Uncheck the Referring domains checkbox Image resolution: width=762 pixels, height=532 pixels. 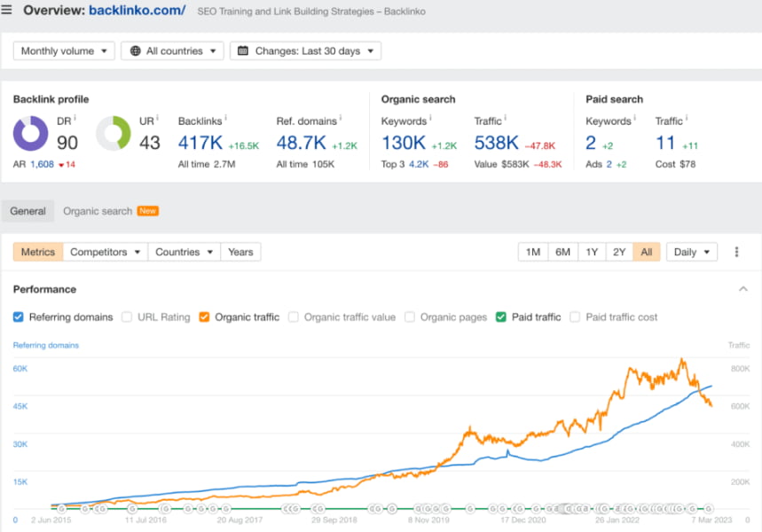(19, 317)
